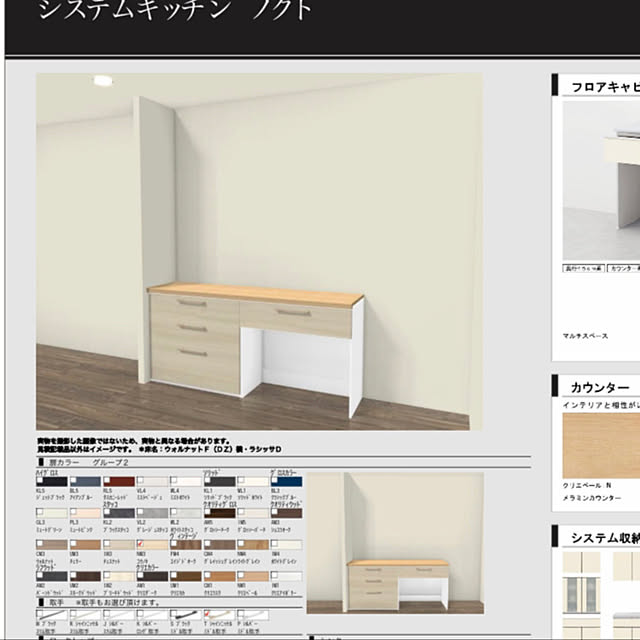This screenshot has width=640, height=640.
Task: Select the クリエペール N counter material swatch
Action: 601,445
